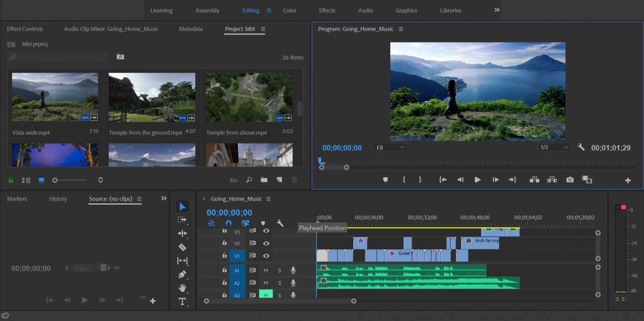
Task: Select the Type tool
Action: click(x=182, y=301)
